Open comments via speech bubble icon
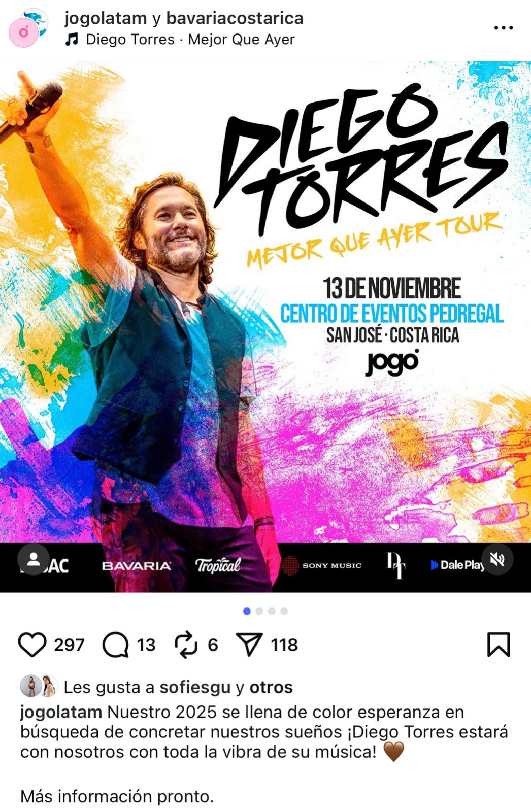The image size is (531, 812). point(116,645)
